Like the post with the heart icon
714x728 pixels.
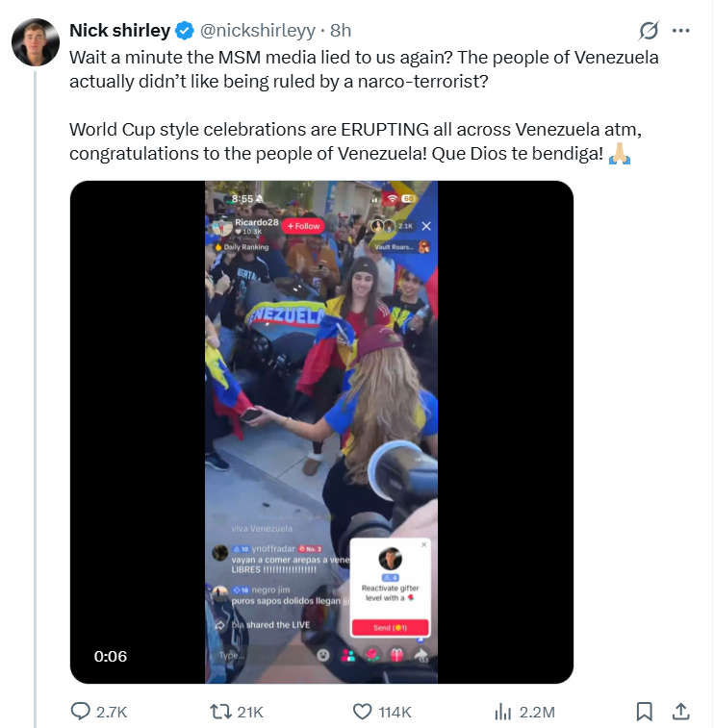tap(362, 712)
